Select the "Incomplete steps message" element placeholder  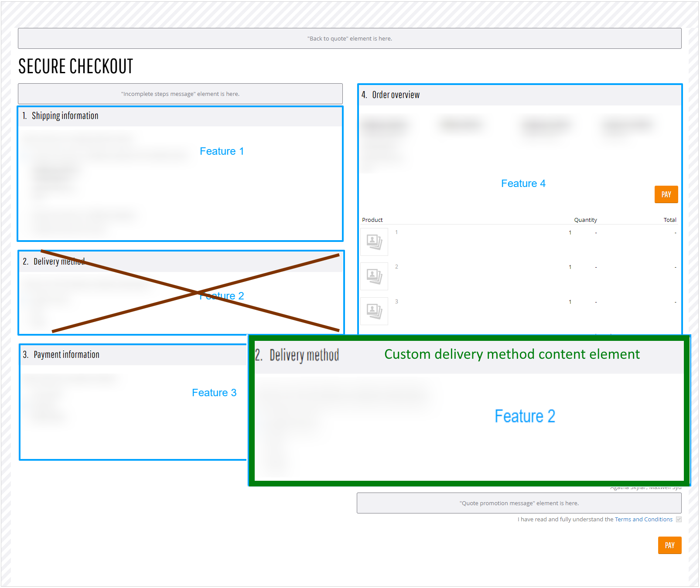[180, 94]
